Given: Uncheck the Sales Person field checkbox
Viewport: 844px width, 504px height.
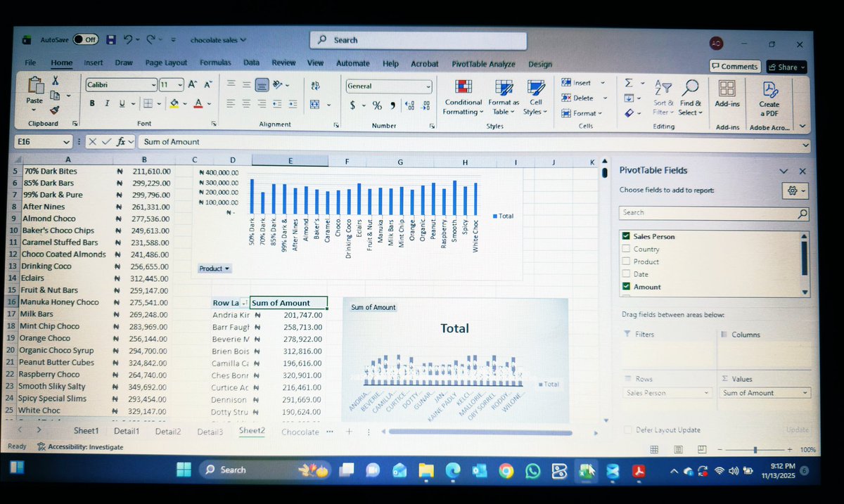Looking at the screenshot, I should click(x=626, y=236).
